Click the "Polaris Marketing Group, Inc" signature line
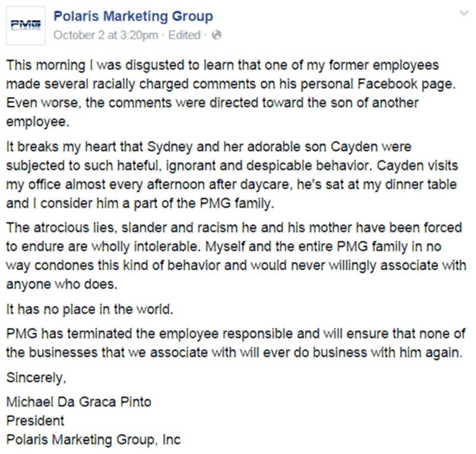 pyautogui.click(x=94, y=440)
